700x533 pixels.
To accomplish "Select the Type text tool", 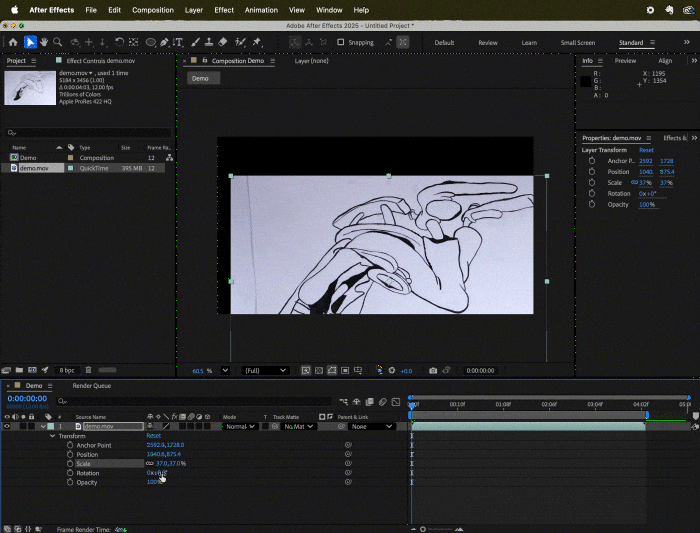I will [178, 42].
